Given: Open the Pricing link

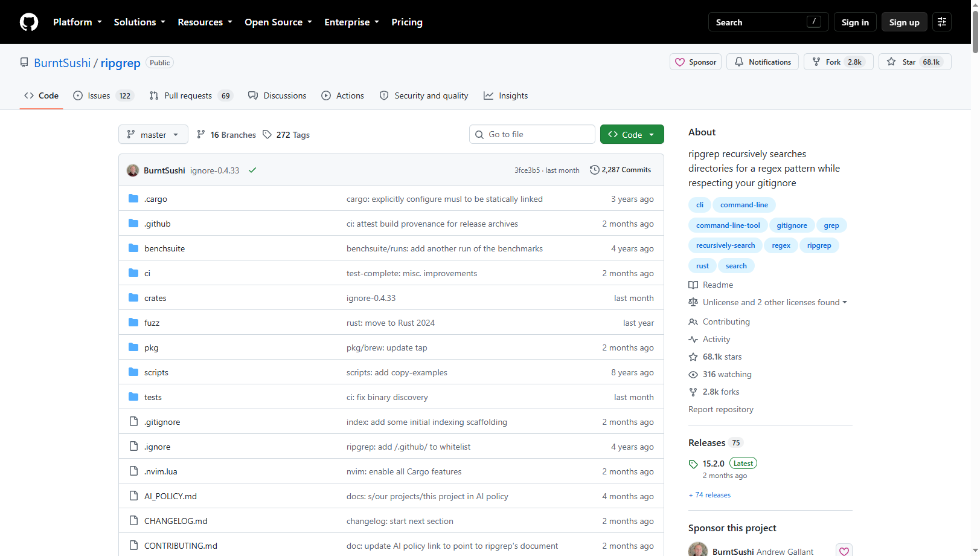Looking at the screenshot, I should pyautogui.click(x=407, y=22).
